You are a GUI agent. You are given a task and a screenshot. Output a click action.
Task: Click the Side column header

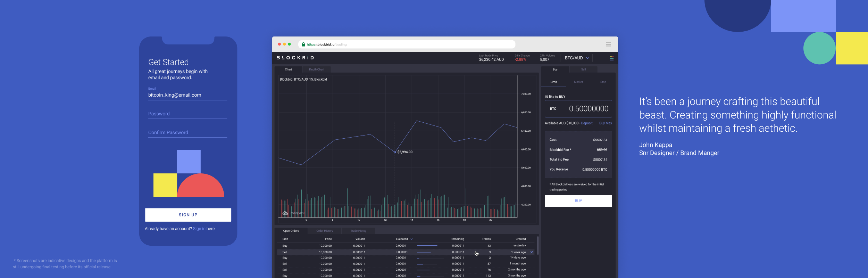coord(285,239)
